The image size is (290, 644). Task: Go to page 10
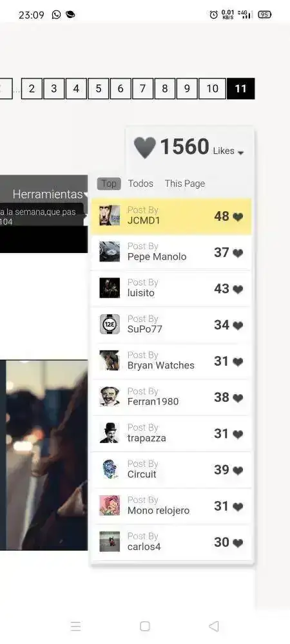[213, 89]
